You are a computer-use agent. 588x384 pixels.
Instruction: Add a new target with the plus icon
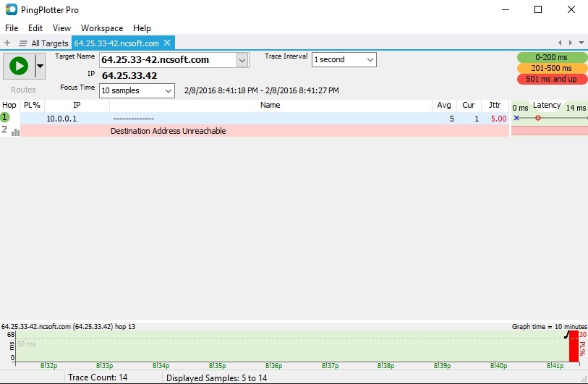pyautogui.click(x=7, y=43)
